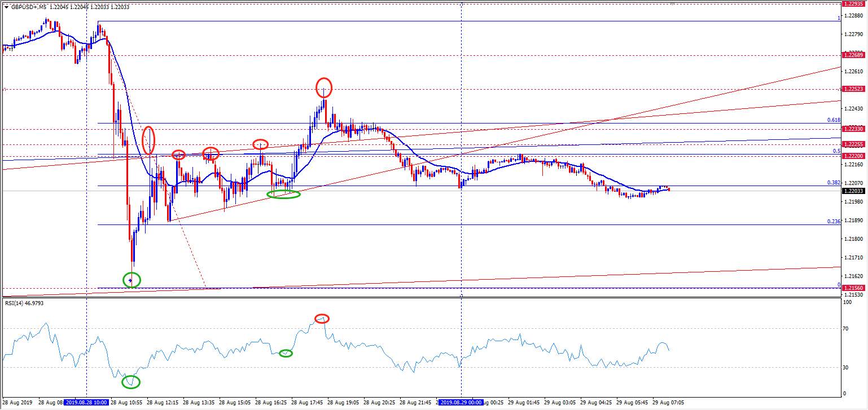
Task: Select the 0.618 Fibonacci level label
Action: pos(834,120)
